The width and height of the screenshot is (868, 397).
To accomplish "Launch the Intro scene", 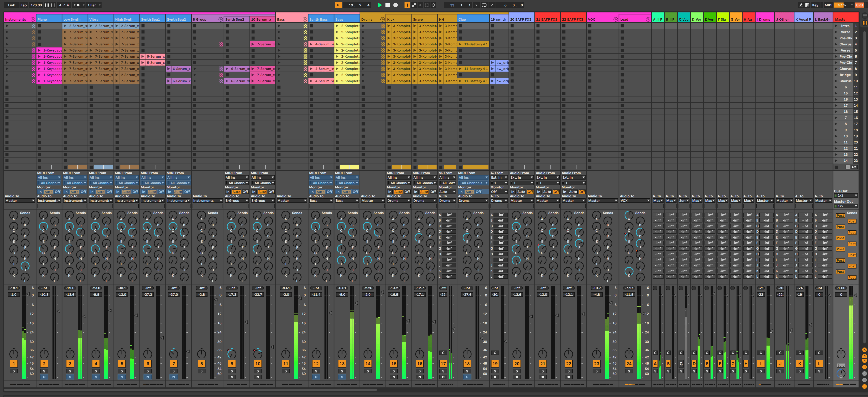I will [836, 26].
